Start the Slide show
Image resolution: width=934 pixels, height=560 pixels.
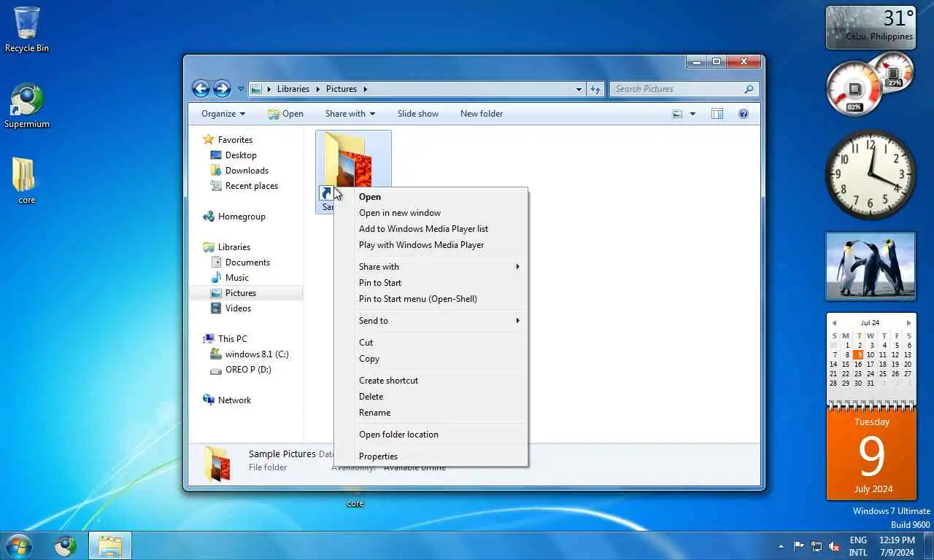pos(418,114)
